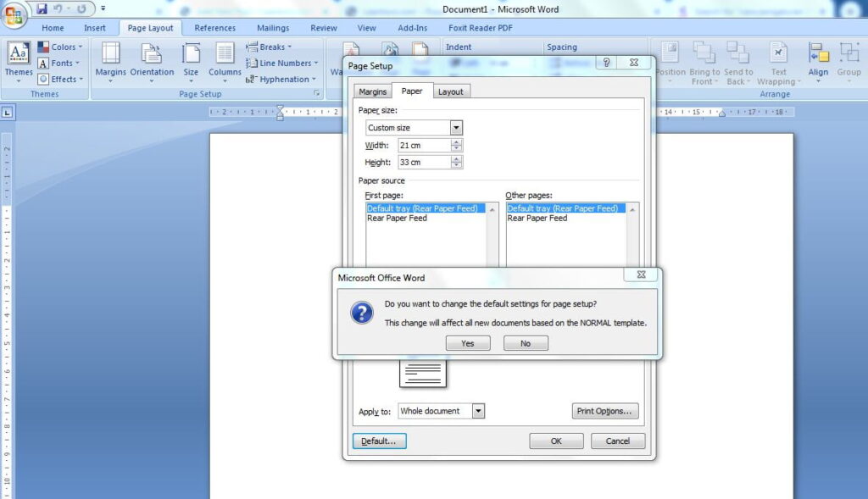Click First page list scrollbar

[492, 236]
